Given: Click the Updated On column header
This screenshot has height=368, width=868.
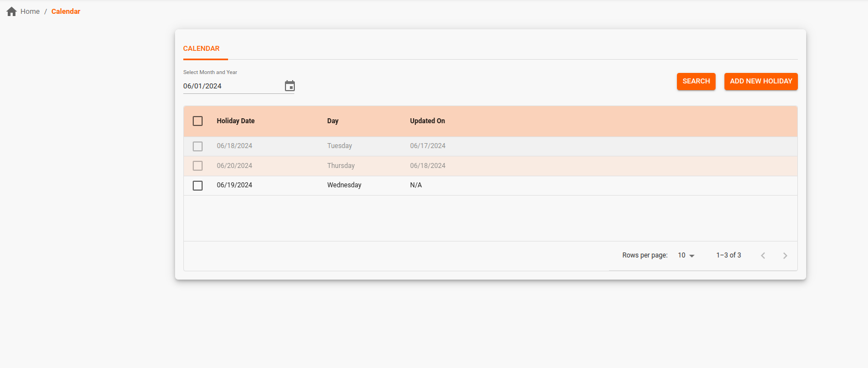Looking at the screenshot, I should (x=427, y=121).
